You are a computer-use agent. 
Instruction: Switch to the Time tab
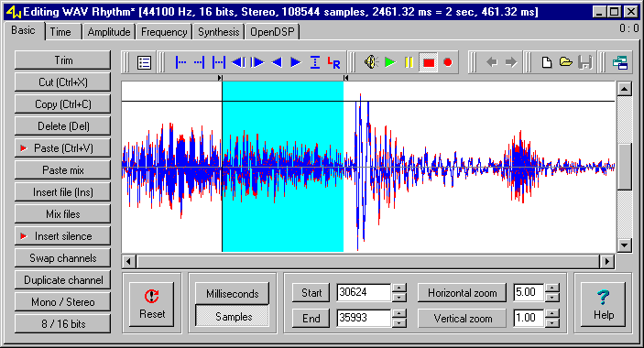point(60,32)
